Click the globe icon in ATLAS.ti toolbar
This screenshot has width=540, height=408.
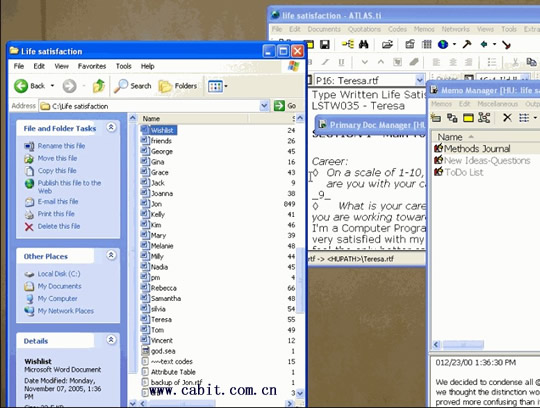pos(443,44)
